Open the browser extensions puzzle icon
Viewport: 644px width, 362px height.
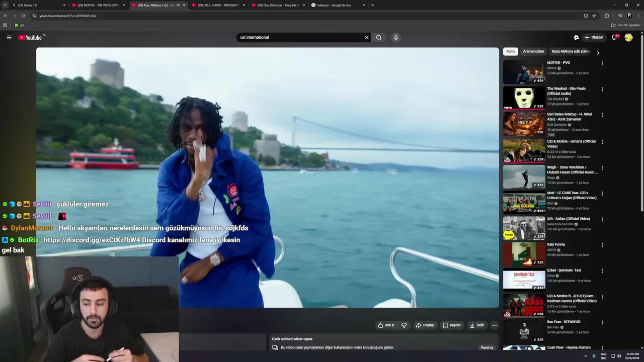(607, 16)
